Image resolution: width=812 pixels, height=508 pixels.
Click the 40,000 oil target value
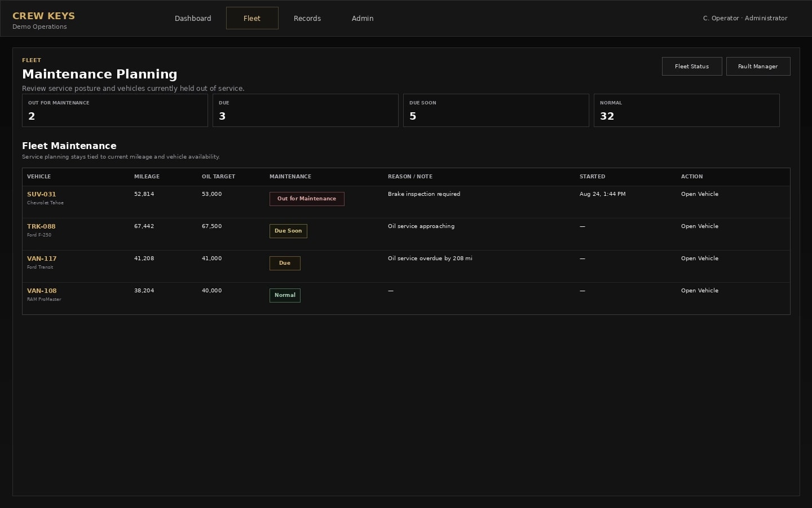(211, 291)
